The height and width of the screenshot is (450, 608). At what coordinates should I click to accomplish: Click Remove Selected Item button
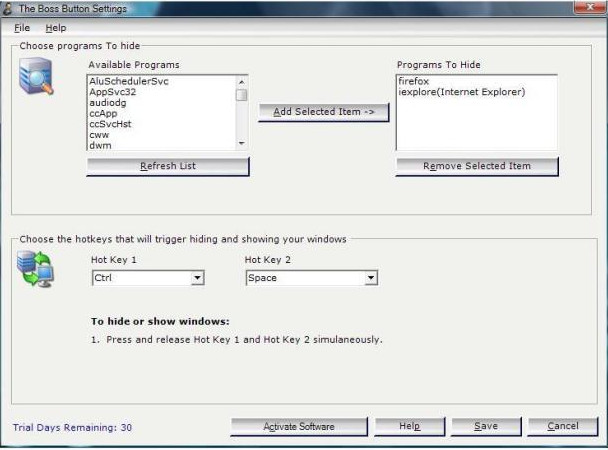pos(476,166)
